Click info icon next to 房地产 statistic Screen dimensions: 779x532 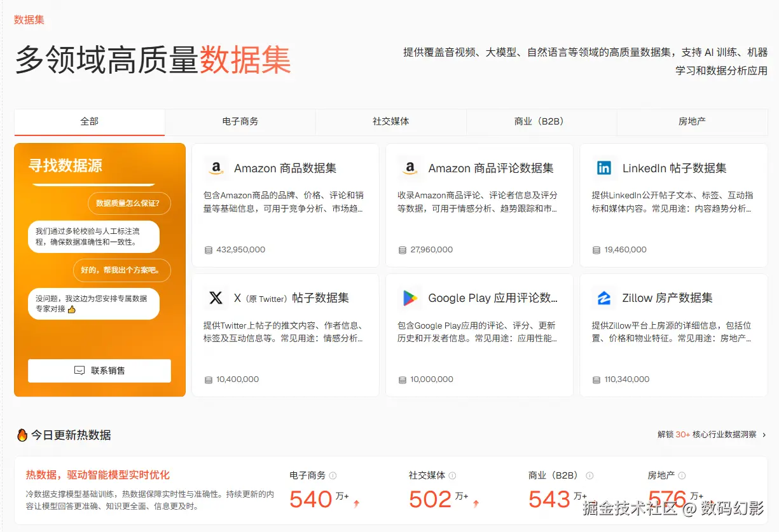click(682, 475)
